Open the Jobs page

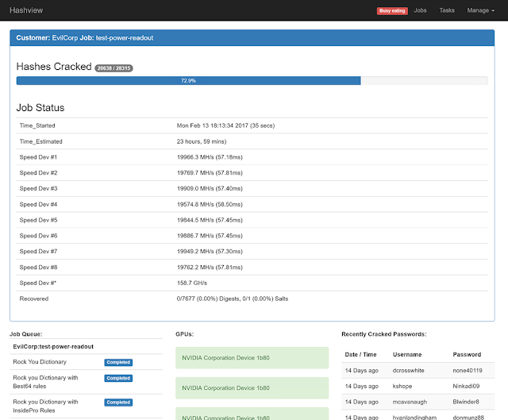click(x=420, y=10)
